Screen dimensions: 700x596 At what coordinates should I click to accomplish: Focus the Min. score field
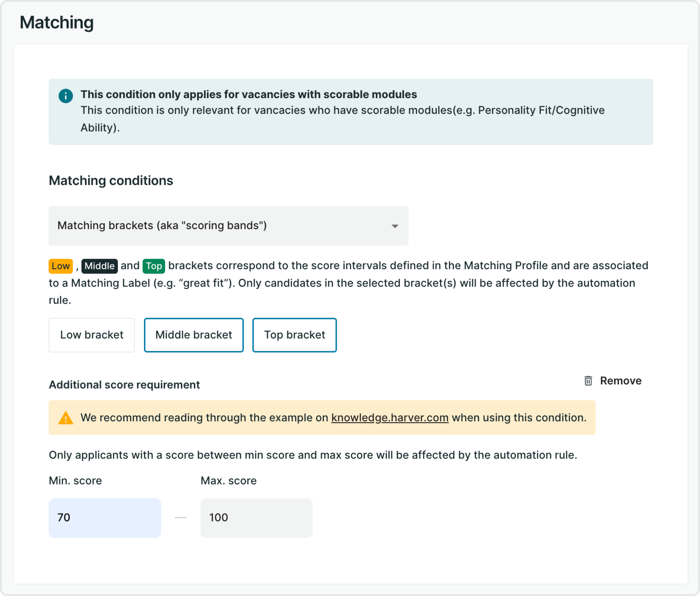click(105, 518)
